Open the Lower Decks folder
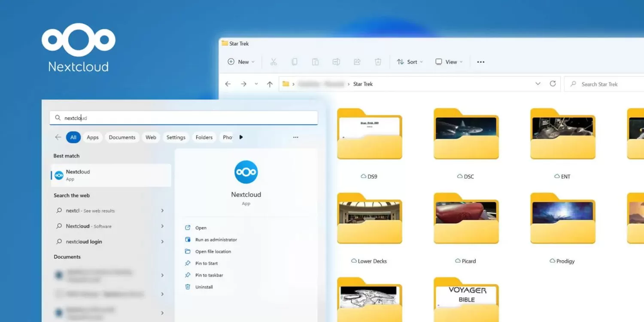The image size is (644, 322). click(x=370, y=228)
